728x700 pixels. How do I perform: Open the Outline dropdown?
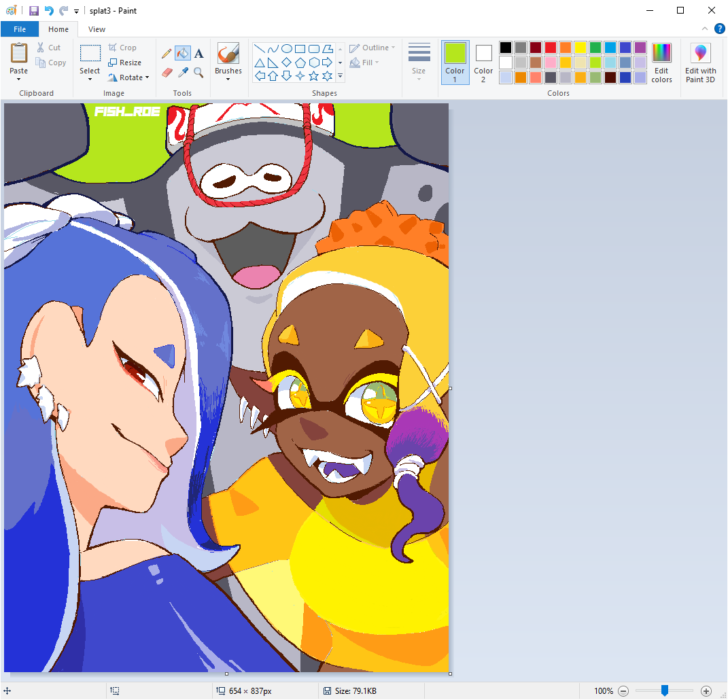click(372, 48)
